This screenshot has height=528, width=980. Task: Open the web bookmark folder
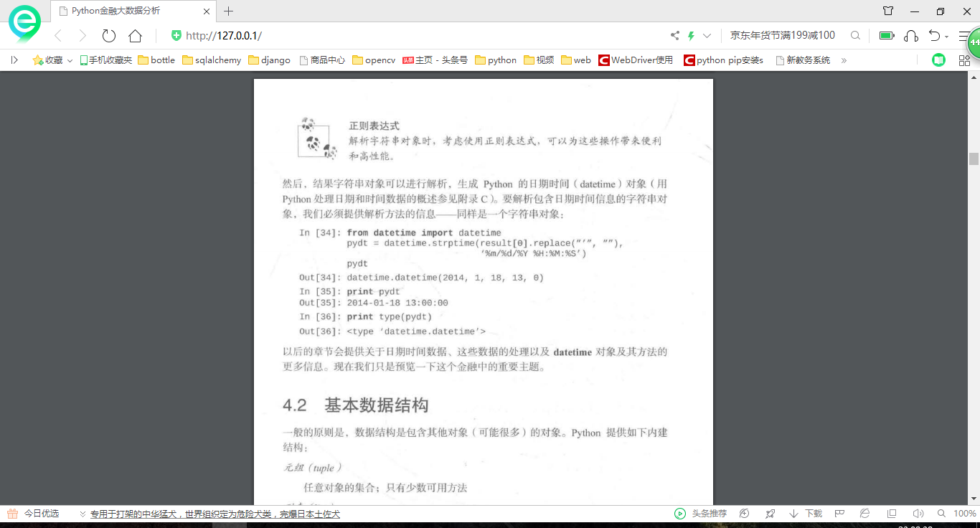[x=576, y=60]
